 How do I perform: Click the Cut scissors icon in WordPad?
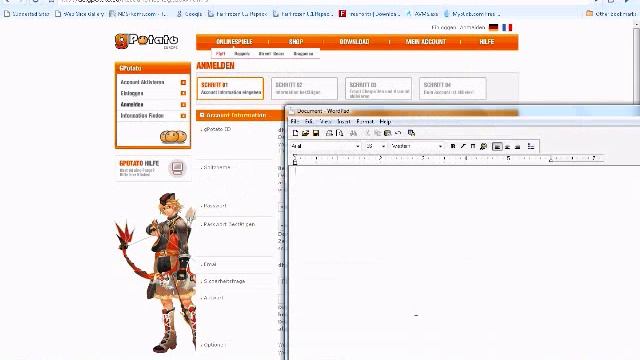[x=367, y=133]
